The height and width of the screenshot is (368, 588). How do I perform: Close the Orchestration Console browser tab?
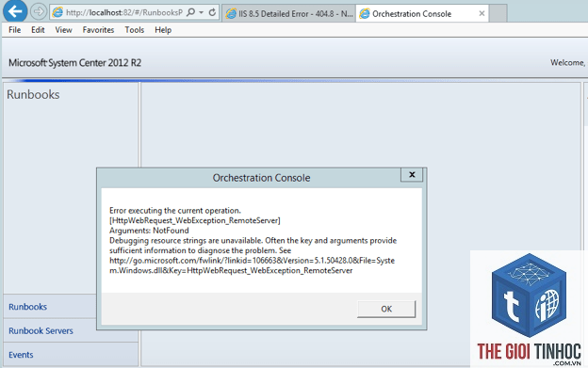(x=482, y=14)
